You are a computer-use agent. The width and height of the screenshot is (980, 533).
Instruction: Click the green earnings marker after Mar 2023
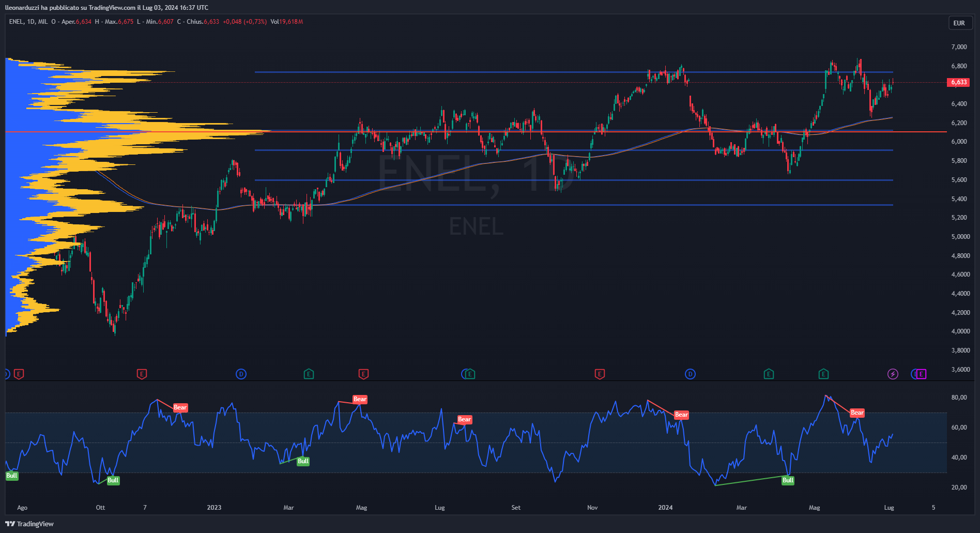[x=309, y=374]
